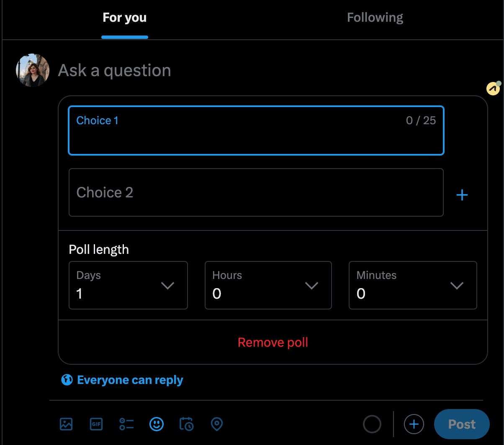Click the location tagging icon
Image resolution: width=504 pixels, height=445 pixels.
[216, 424]
